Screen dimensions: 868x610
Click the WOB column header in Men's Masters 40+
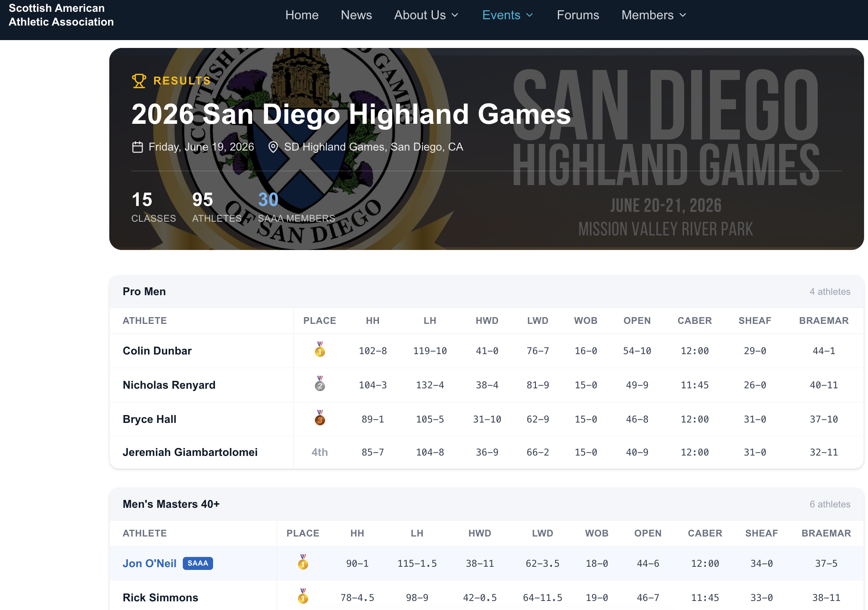pos(597,533)
